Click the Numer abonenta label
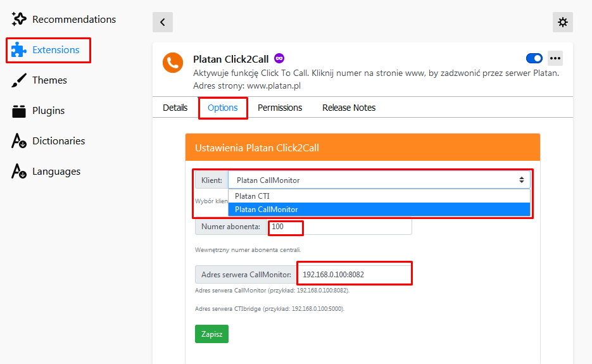The height and width of the screenshot is (364, 592). [230, 227]
